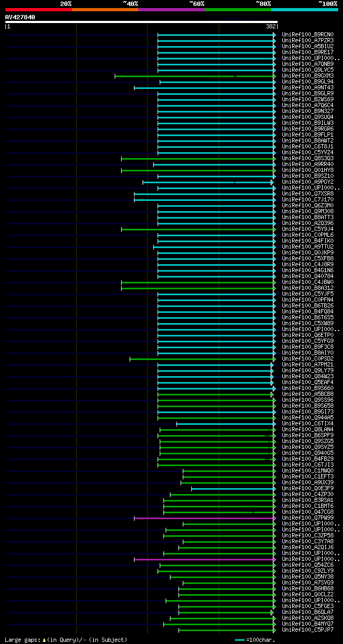This screenshot has width=343, height=644.
Task: Select hit label UniRef100_Q40784
Action: 308,276
